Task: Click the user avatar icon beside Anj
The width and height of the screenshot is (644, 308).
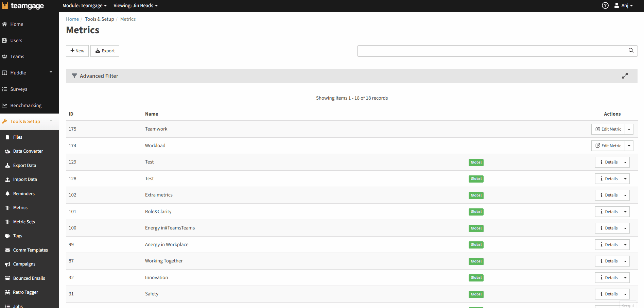Action: (x=616, y=5)
